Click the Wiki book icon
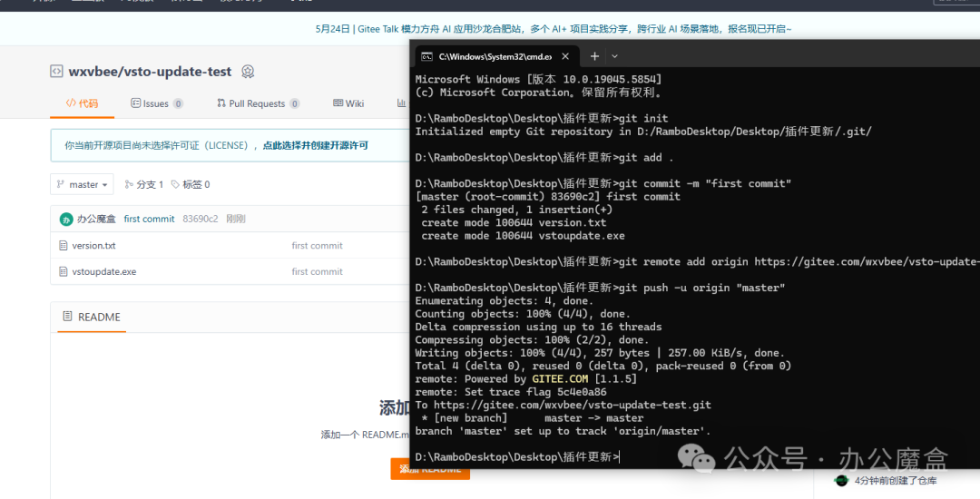The width and height of the screenshot is (980, 499). click(x=338, y=103)
